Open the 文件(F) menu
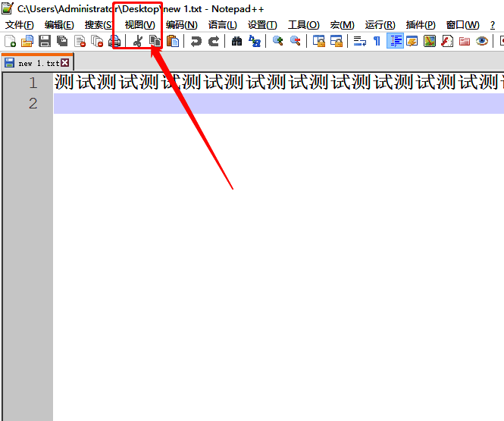Screen dimensions: 504x421 20,25
